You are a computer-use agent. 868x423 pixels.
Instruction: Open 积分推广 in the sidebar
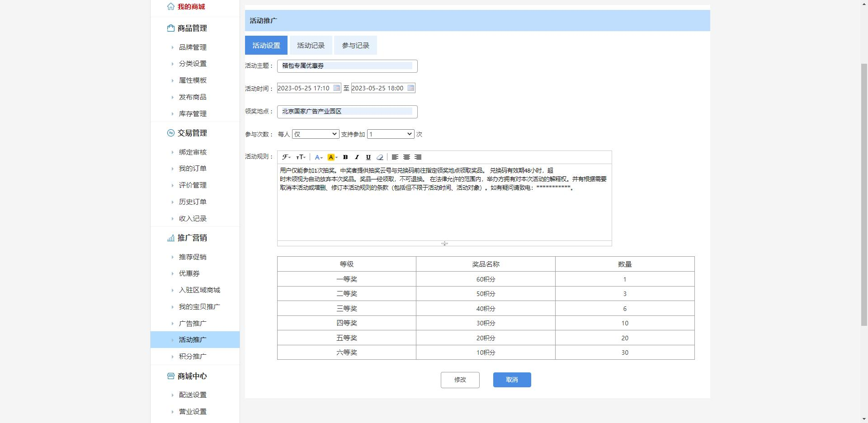[193, 357]
